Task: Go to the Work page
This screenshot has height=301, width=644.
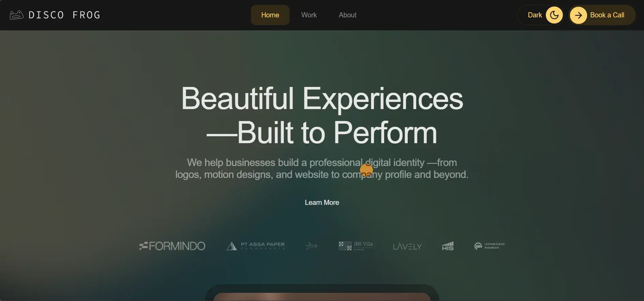Action: (x=309, y=15)
